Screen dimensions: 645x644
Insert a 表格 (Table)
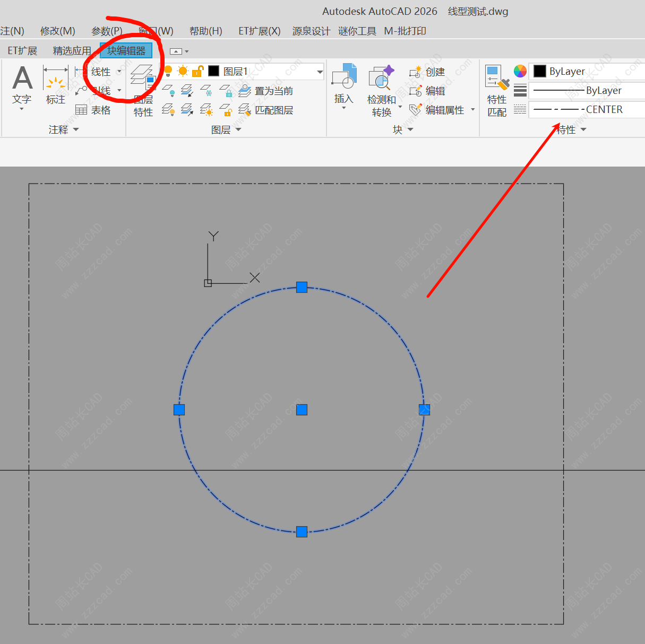point(93,110)
